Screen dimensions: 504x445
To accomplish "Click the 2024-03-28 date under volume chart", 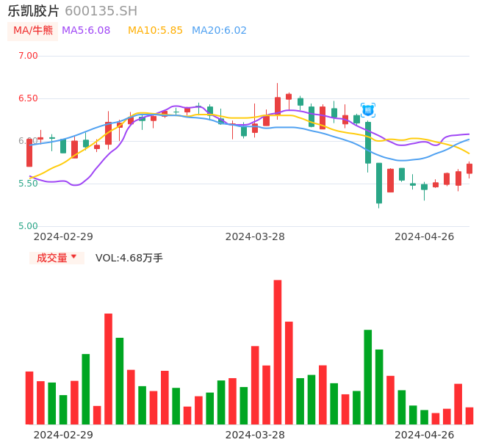I will click(x=255, y=435).
